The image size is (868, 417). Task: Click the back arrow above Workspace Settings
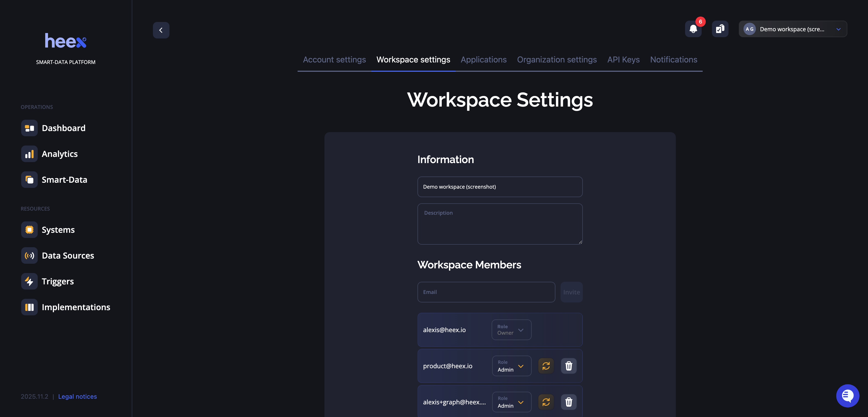click(161, 30)
